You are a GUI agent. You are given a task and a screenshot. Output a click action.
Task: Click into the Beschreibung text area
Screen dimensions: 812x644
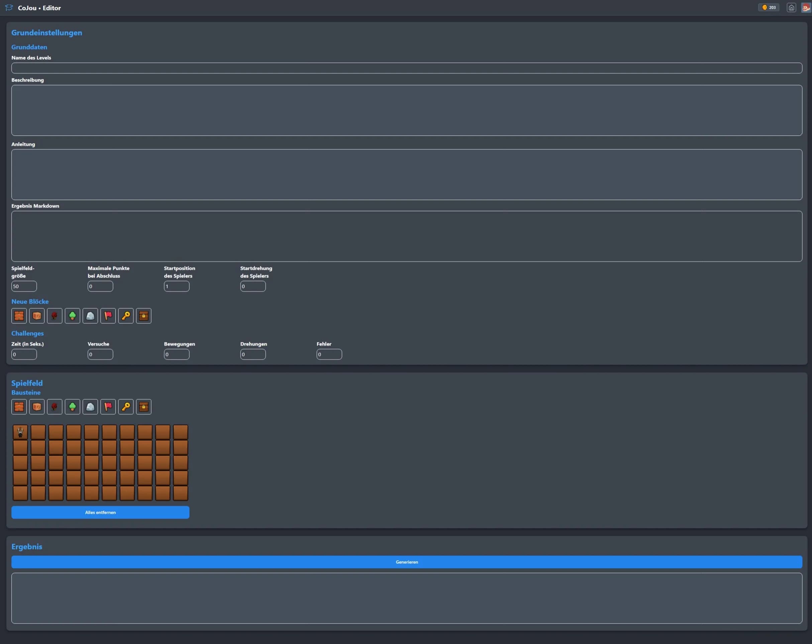click(x=407, y=110)
